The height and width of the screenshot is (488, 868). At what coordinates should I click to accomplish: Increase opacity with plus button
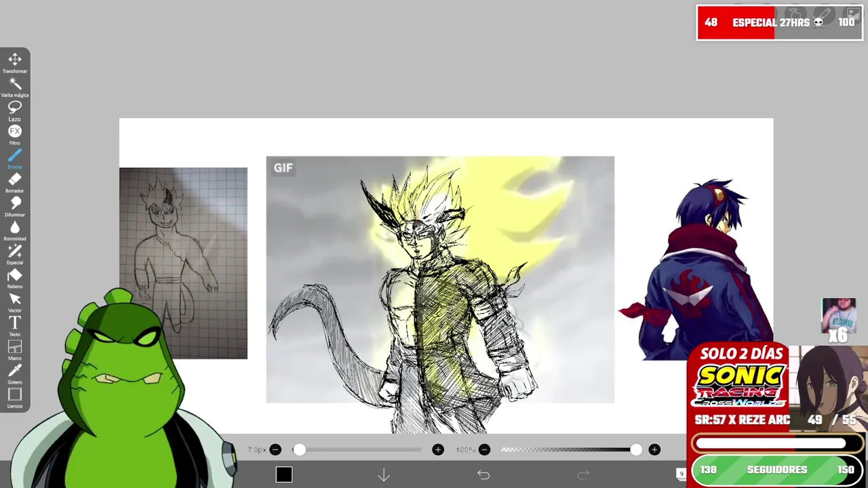tap(654, 449)
